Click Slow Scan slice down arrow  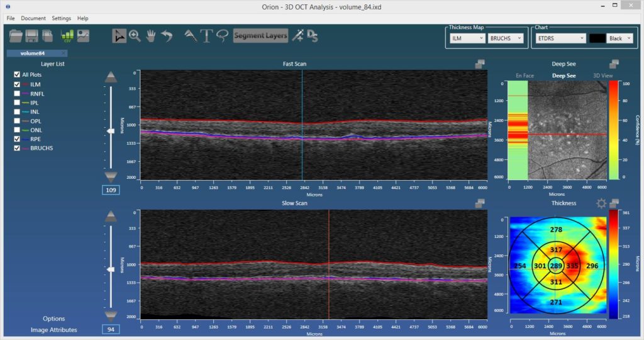111,316
